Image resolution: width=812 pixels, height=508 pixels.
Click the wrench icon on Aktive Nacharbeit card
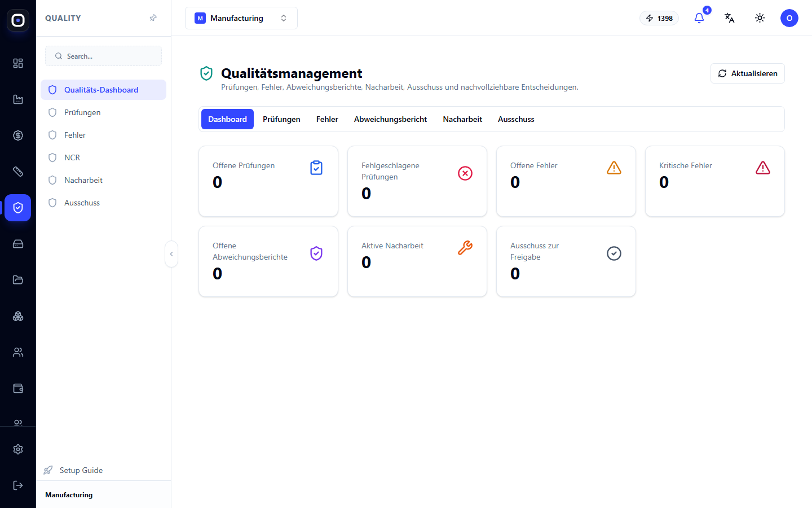point(465,248)
